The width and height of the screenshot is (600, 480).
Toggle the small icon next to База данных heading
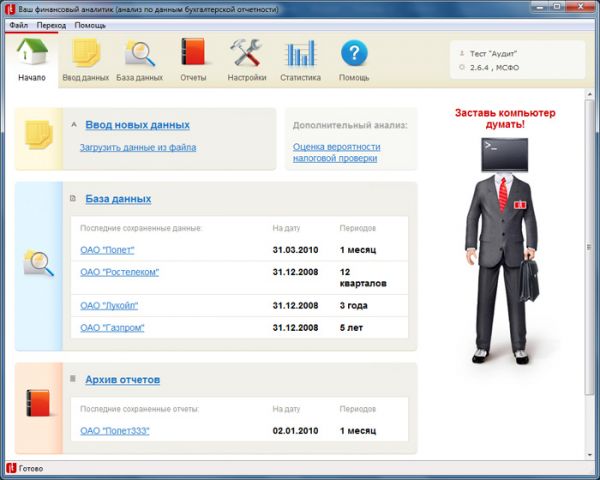point(73,198)
